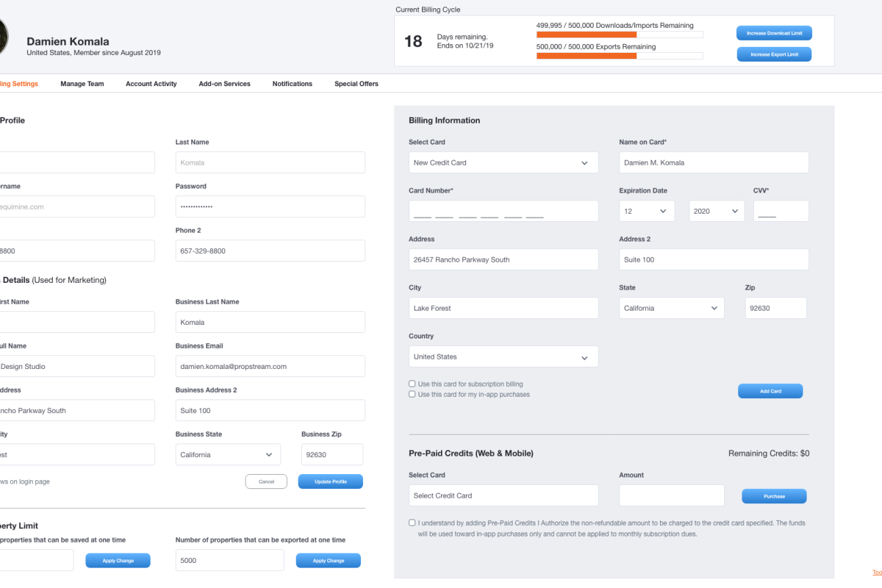The width and height of the screenshot is (882, 588).
Task: Open the Business State dropdown
Action: click(227, 454)
